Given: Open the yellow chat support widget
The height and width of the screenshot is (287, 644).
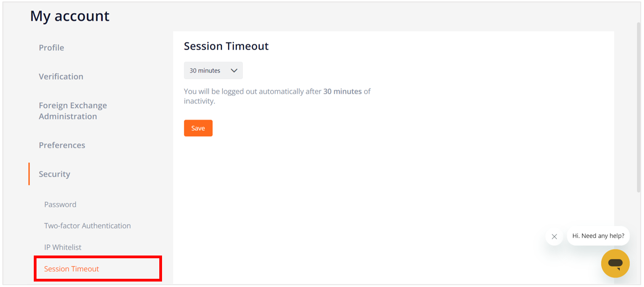Looking at the screenshot, I should tap(615, 263).
